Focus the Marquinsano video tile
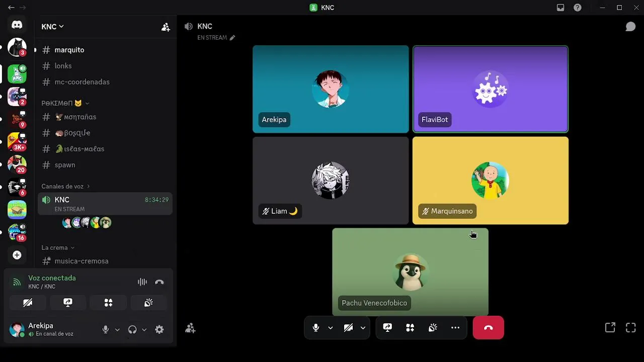 pyautogui.click(x=491, y=180)
